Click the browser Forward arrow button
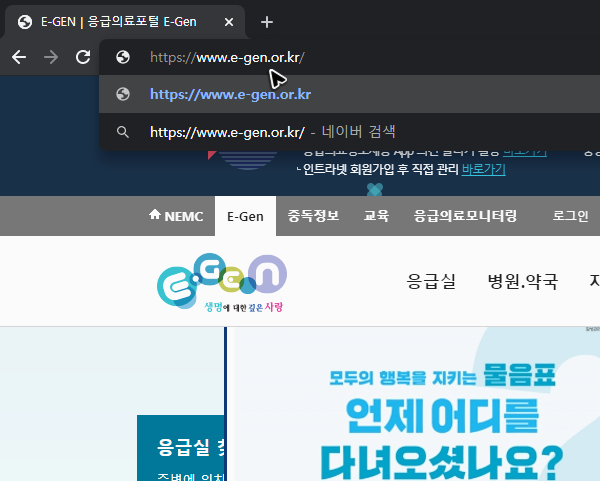 tap(51, 57)
